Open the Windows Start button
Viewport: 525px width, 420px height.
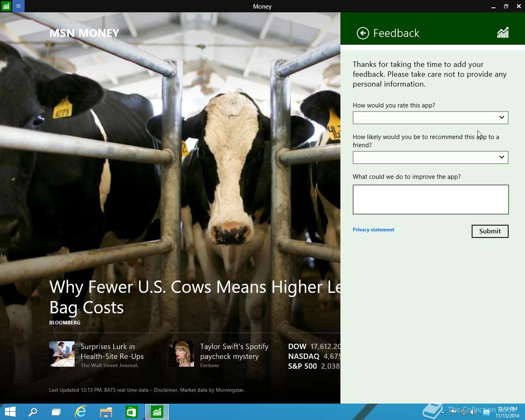10,412
